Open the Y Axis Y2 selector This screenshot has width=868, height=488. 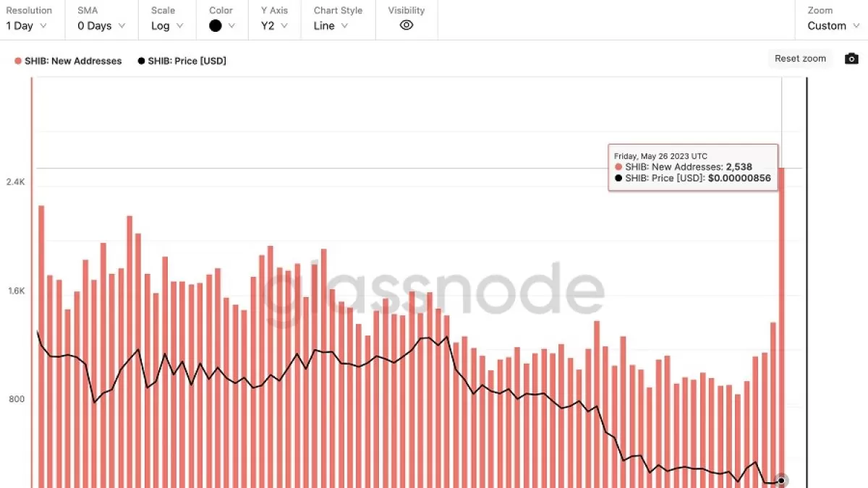click(x=274, y=25)
